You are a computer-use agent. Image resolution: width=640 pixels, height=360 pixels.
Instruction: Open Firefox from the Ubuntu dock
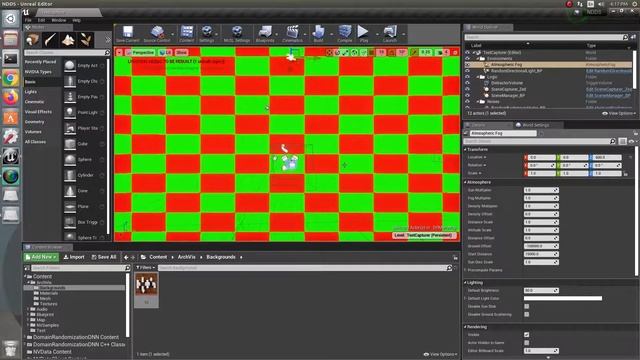pyautogui.click(x=11, y=98)
